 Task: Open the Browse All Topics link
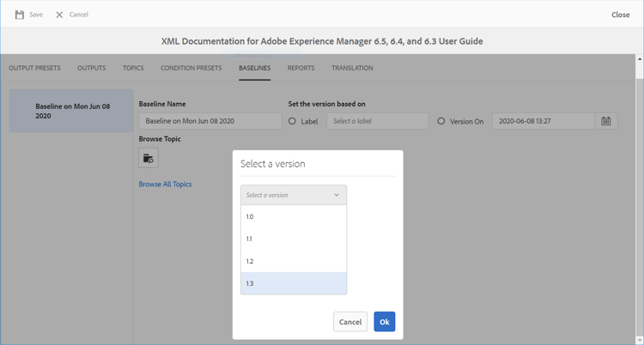pyautogui.click(x=165, y=185)
